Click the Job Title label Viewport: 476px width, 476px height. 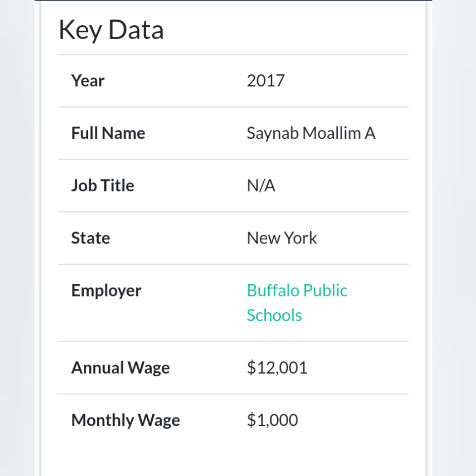pyautogui.click(x=103, y=185)
